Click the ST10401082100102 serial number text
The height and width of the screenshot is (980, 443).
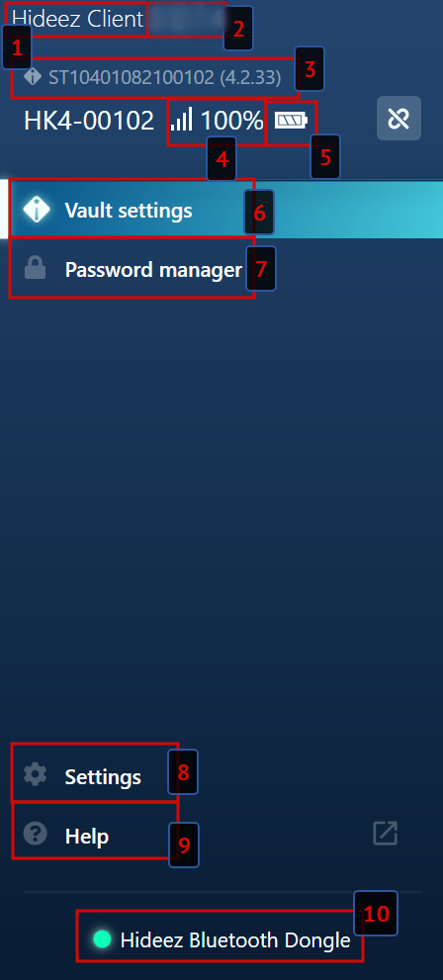coord(132,77)
